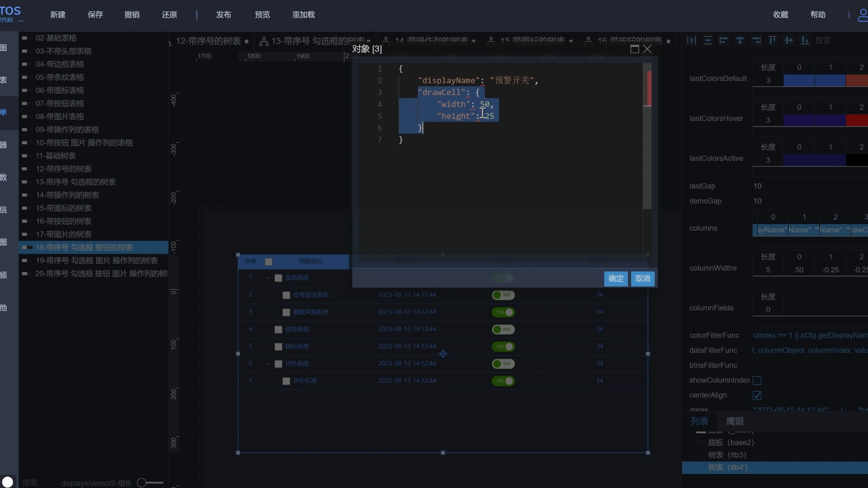Screen dimensions: 868x488
Task: Select 底板 (base2) in layer list
Action: [x=731, y=442]
